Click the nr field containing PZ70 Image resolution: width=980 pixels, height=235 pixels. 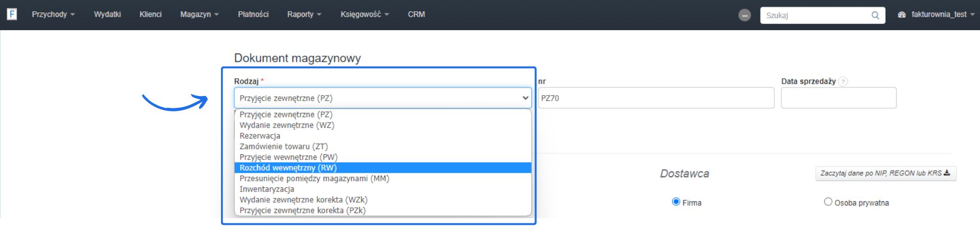(x=656, y=98)
